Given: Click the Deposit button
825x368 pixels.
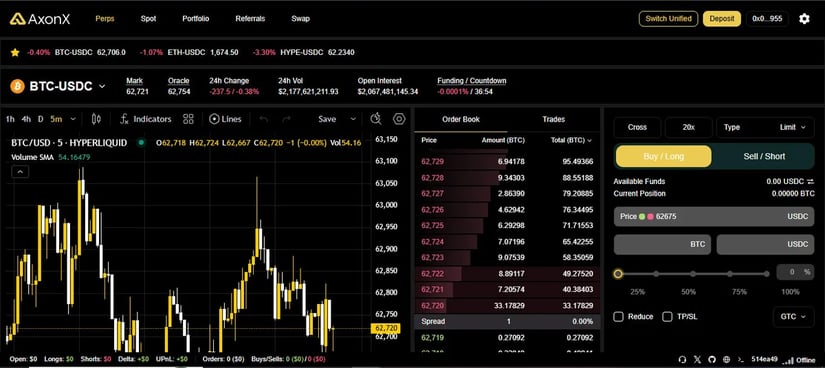Looking at the screenshot, I should [x=722, y=19].
